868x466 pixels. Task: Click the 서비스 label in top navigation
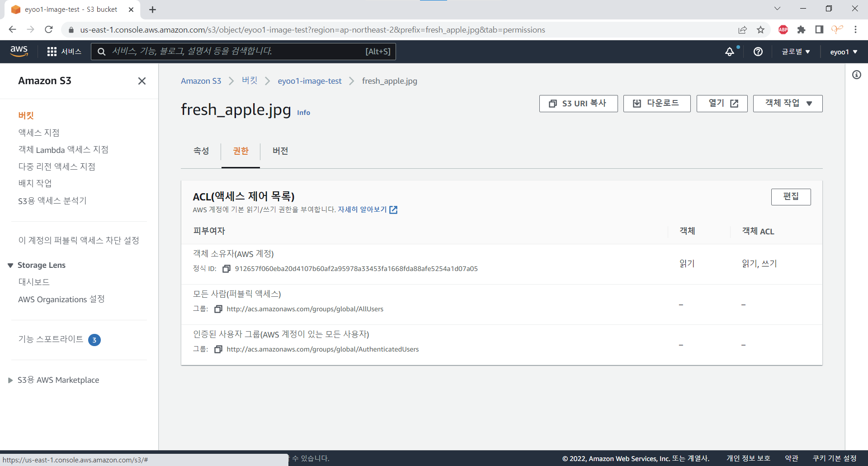(x=71, y=52)
